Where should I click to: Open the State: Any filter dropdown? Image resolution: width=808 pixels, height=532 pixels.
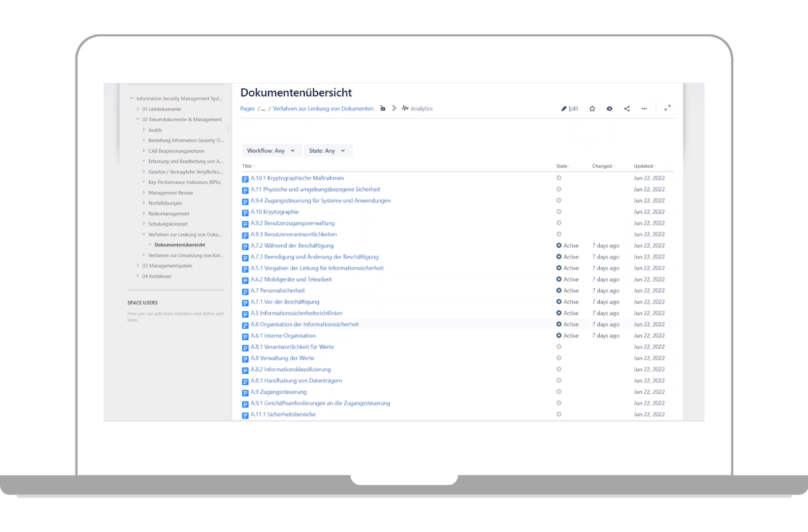pyautogui.click(x=327, y=151)
